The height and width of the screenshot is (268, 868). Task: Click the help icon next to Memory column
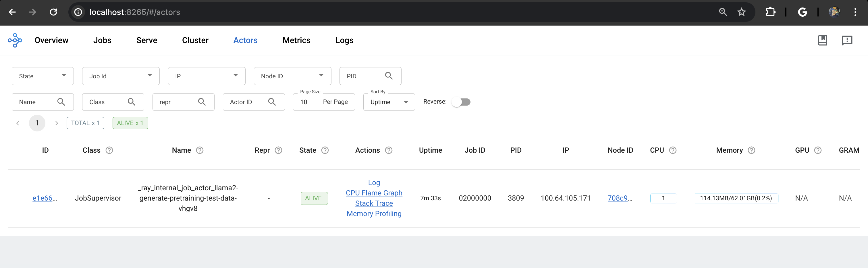(751, 150)
